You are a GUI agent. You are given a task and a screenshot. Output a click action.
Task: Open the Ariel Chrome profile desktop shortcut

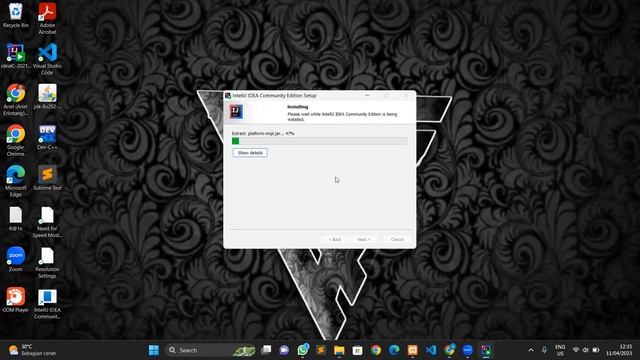tap(16, 100)
